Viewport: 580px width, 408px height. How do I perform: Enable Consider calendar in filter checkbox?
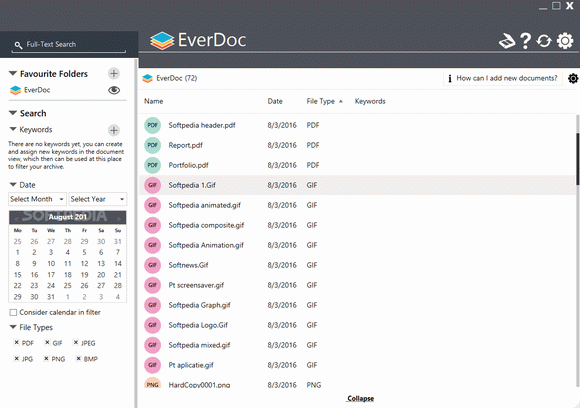pyautogui.click(x=13, y=313)
